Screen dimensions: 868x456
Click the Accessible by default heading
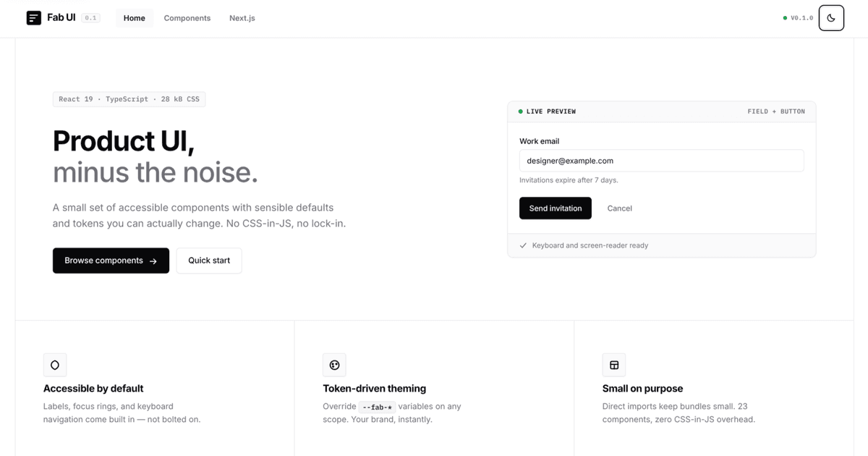tap(93, 389)
